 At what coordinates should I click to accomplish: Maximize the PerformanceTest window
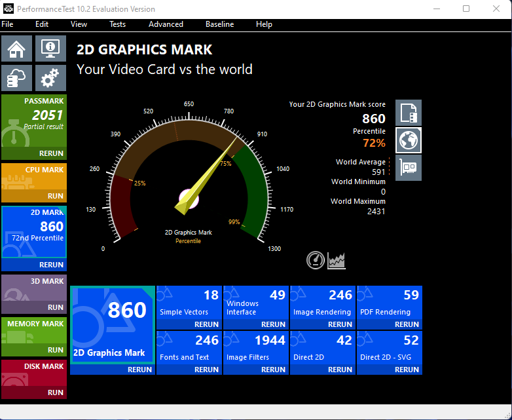coord(466,9)
